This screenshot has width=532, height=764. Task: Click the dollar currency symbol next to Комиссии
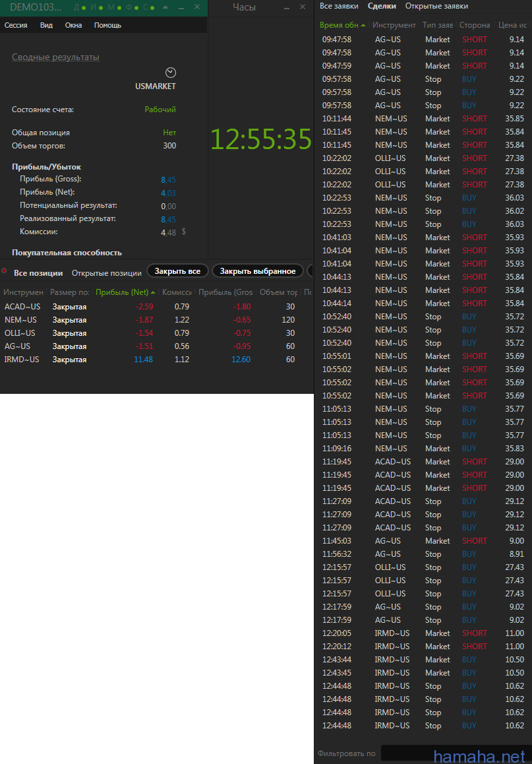click(183, 232)
